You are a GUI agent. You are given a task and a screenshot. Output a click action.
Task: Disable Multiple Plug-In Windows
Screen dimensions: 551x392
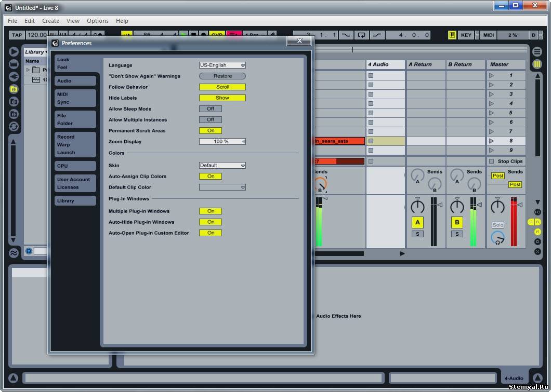(x=211, y=211)
